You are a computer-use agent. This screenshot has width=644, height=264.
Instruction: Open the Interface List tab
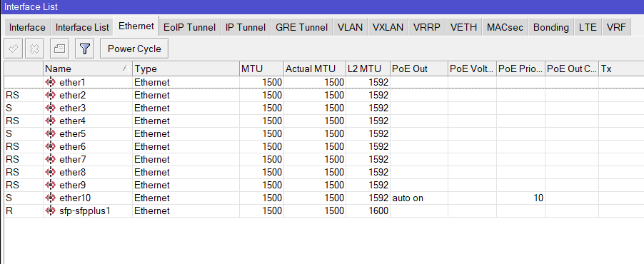pos(82,27)
